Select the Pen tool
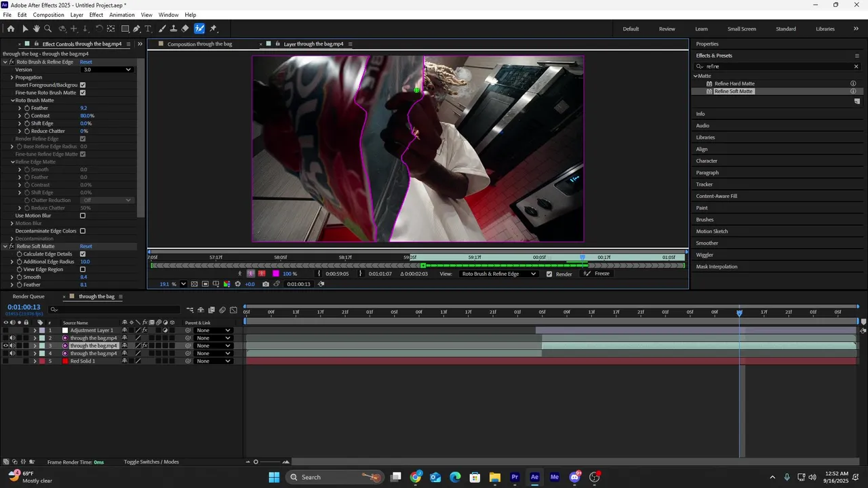Viewport: 868px width, 488px height. (x=136, y=28)
